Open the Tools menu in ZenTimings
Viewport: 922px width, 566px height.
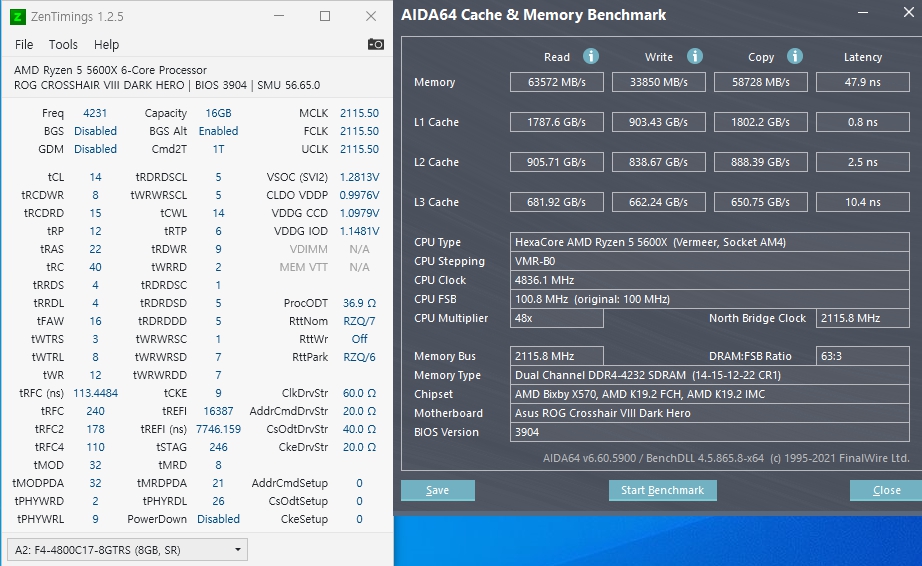click(x=63, y=45)
